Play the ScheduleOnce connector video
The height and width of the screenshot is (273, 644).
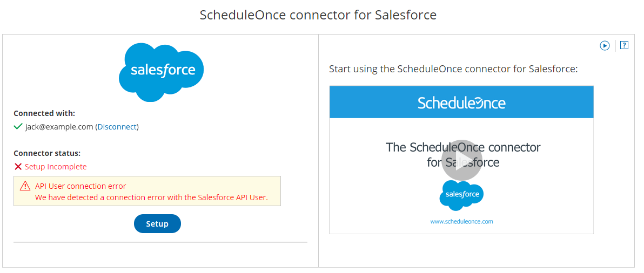point(461,160)
